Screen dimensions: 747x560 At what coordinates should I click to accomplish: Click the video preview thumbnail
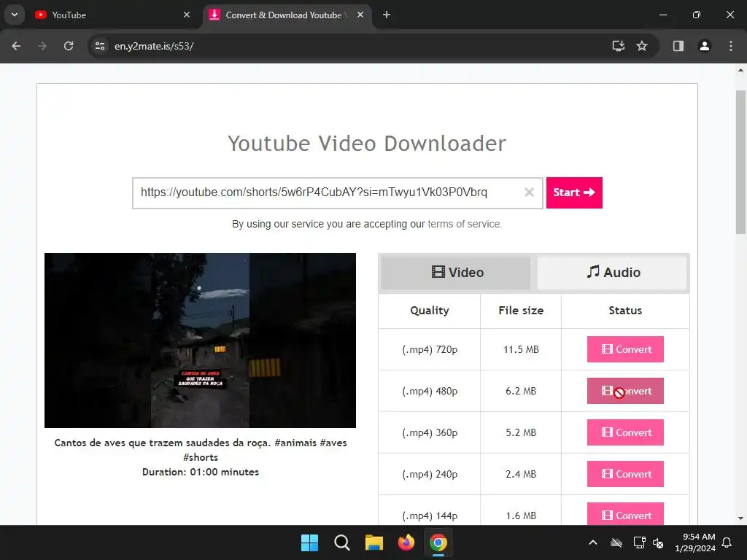point(200,341)
